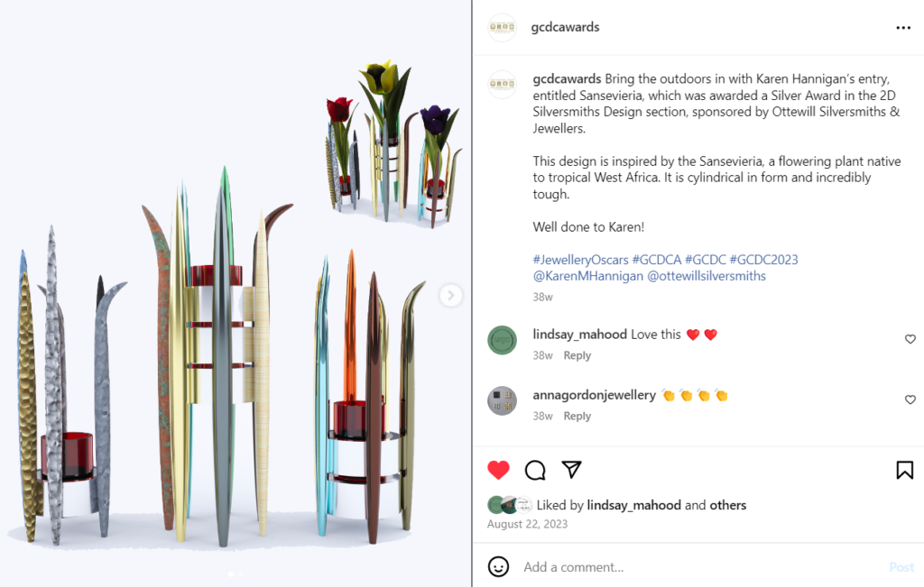
Task: Save post with bookmark icon
Action: (x=904, y=470)
